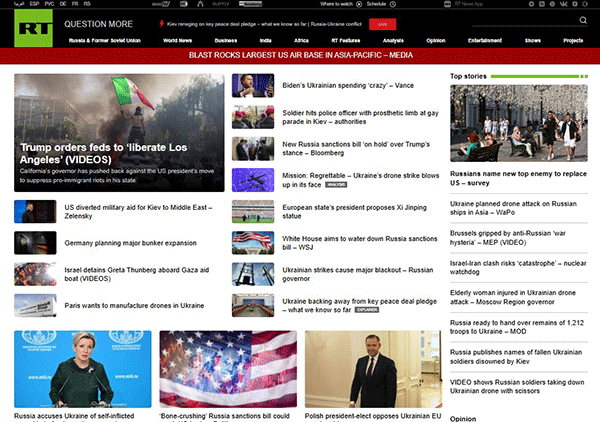Screen dimensions: 600x422
Task: Click the Top stories heading
Action: (x=468, y=76)
